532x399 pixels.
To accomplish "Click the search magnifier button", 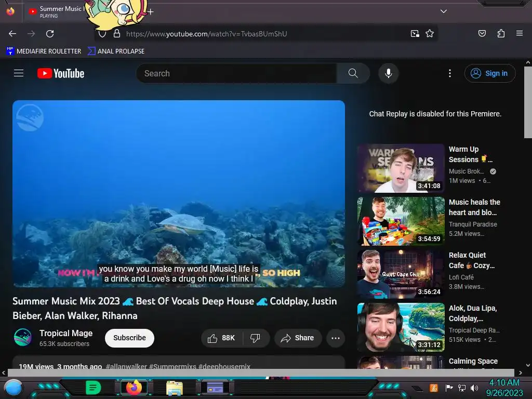I will pyautogui.click(x=353, y=73).
